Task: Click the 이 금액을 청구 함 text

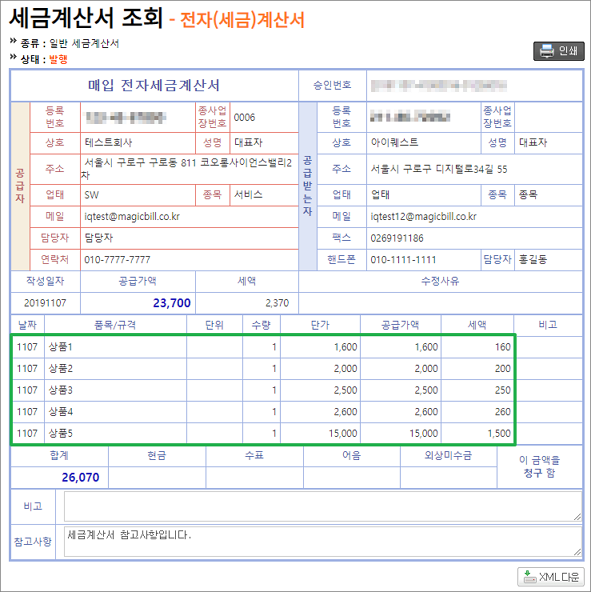Action: (x=539, y=466)
